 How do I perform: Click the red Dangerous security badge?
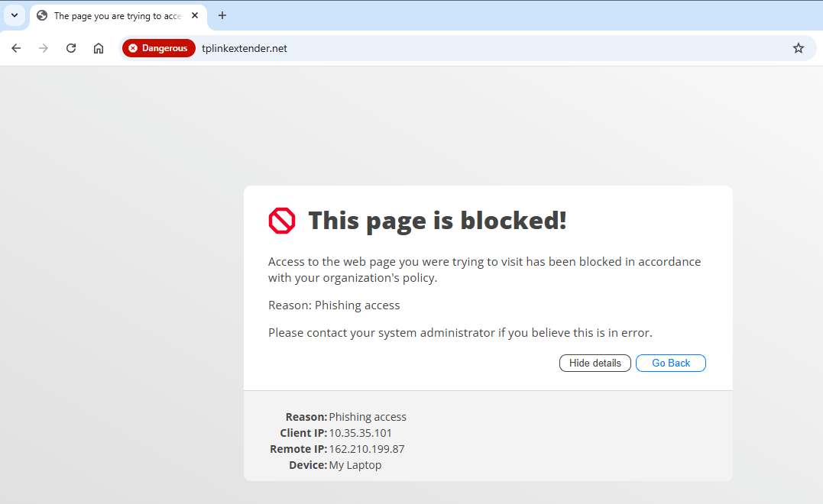tap(158, 48)
